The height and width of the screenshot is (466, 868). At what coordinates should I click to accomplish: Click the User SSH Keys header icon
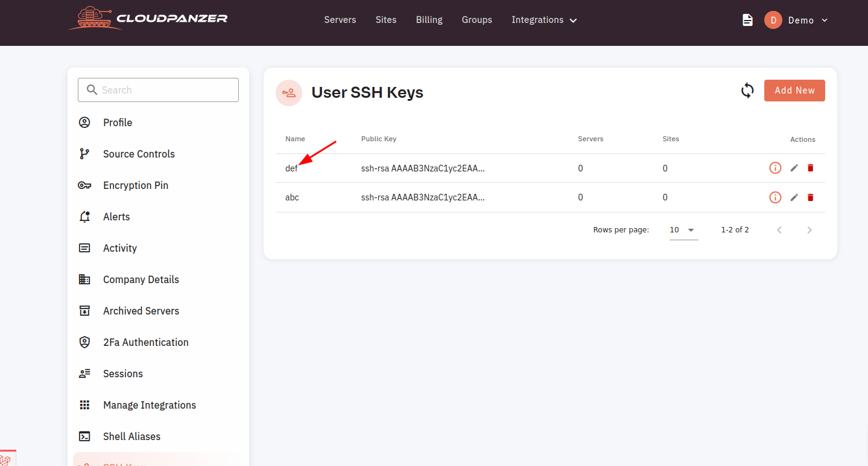(289, 93)
